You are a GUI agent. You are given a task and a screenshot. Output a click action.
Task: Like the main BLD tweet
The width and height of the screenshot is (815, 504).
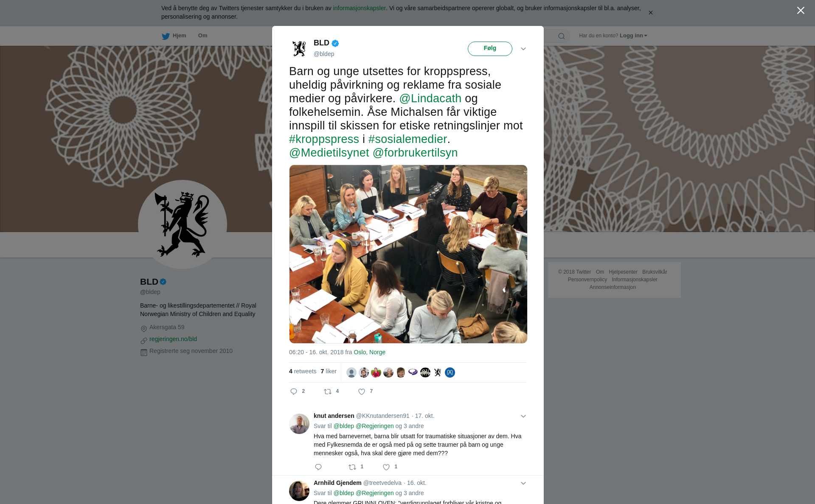pos(362,392)
